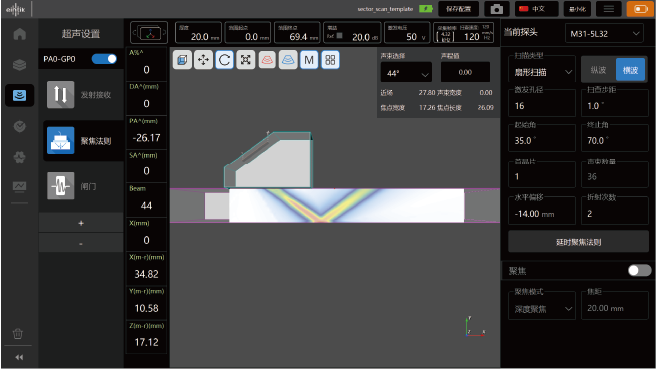Click the trash bin icon
The height and width of the screenshot is (369, 656).
coord(18,333)
